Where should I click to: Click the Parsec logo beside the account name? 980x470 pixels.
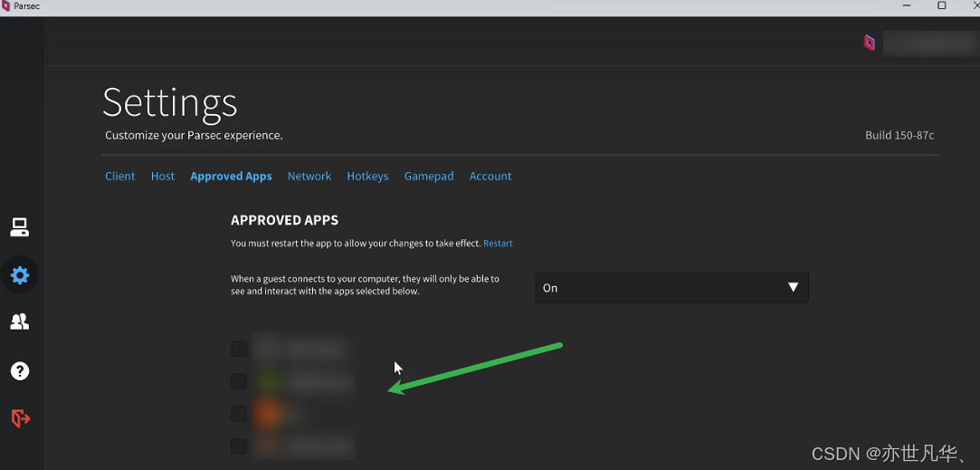869,43
